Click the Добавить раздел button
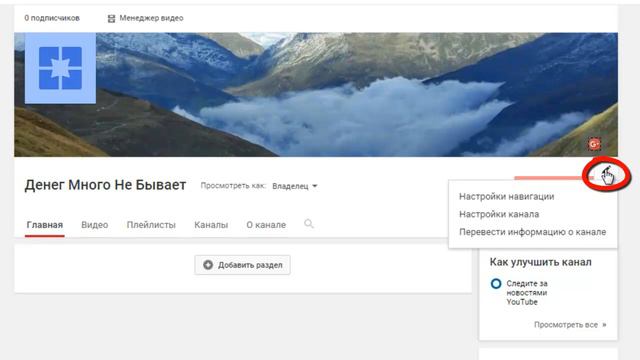The width and height of the screenshot is (640, 360). point(242,265)
